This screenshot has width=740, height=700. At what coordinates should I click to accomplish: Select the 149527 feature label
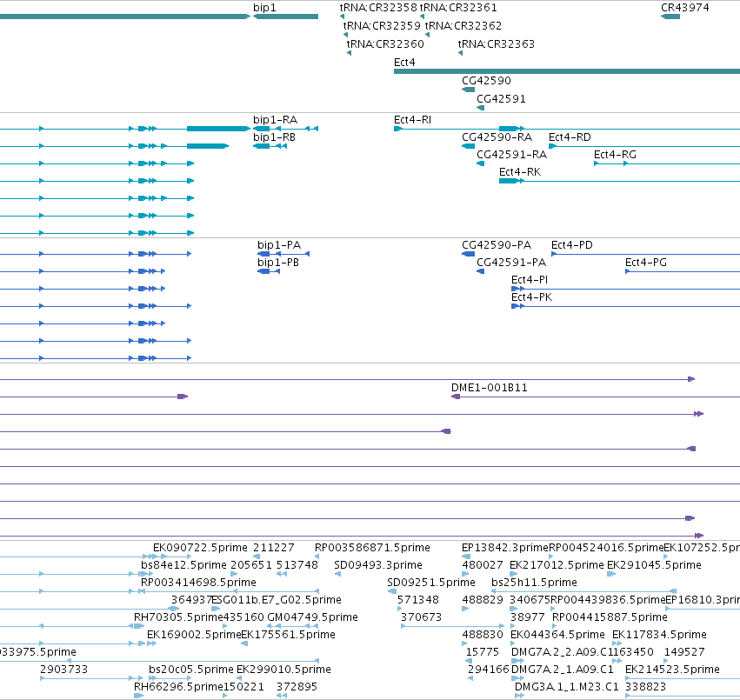point(684,652)
